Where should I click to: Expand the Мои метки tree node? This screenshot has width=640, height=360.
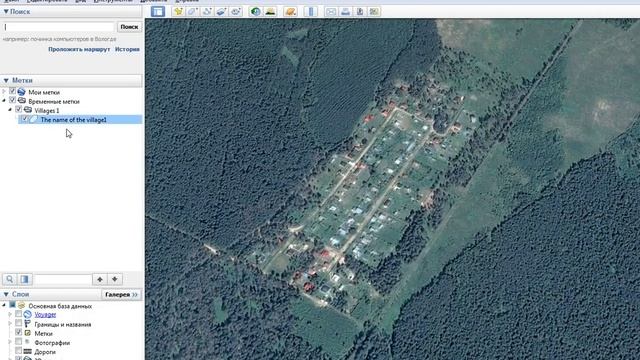click(x=4, y=92)
